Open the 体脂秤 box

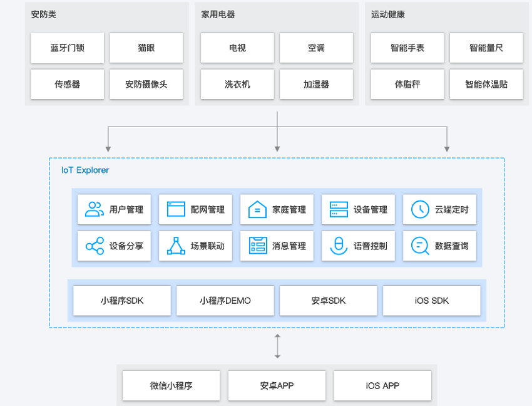(x=407, y=84)
